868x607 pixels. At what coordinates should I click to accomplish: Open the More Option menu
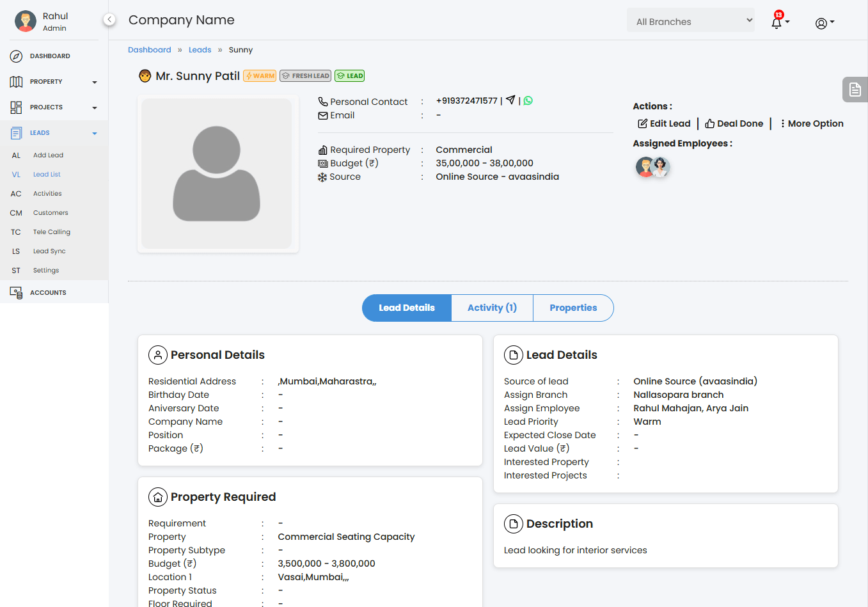(x=811, y=123)
